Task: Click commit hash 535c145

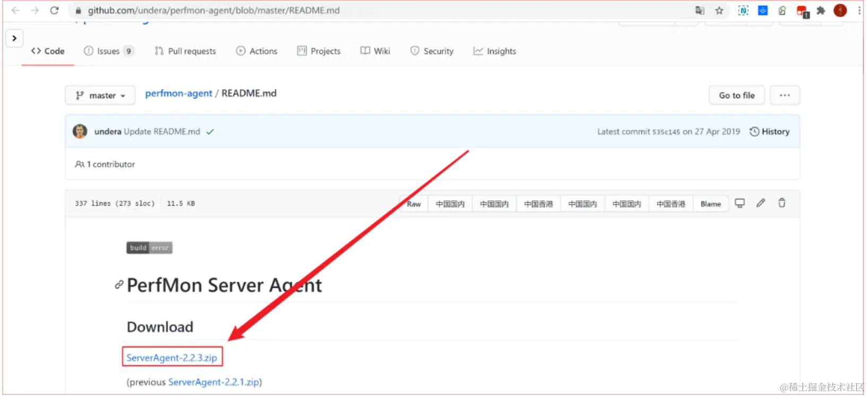Action: point(666,132)
